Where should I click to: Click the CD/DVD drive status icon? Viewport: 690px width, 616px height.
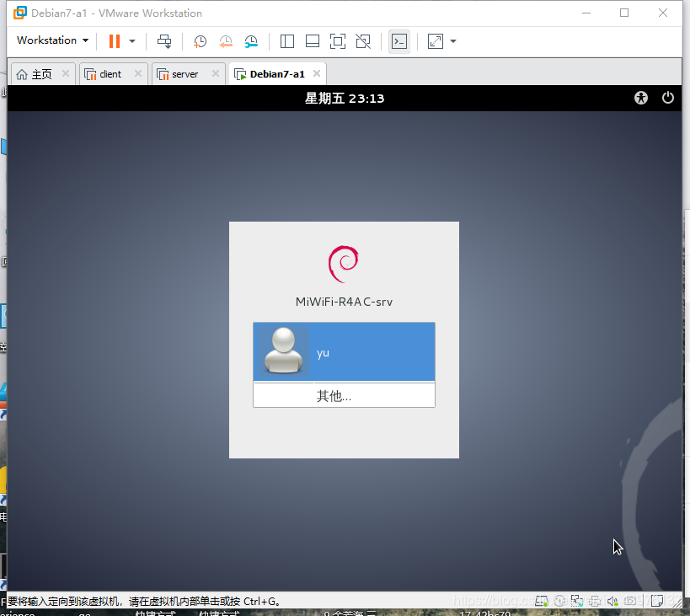click(x=559, y=601)
